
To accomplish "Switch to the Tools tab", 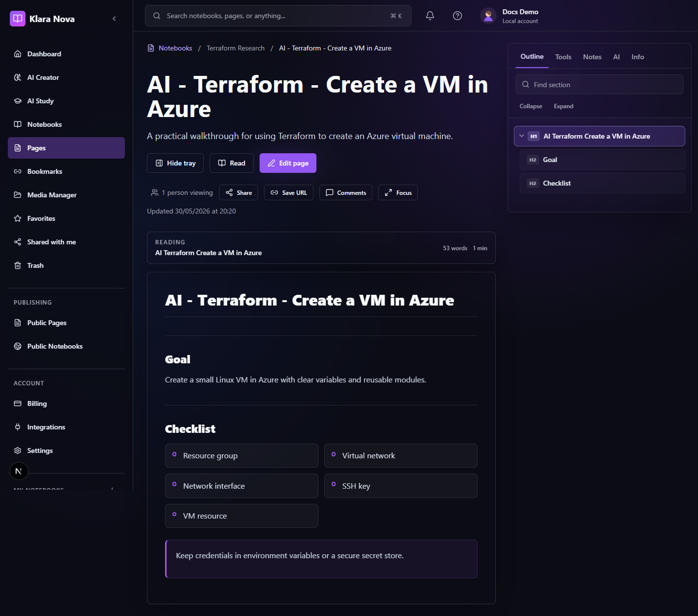I will [563, 57].
